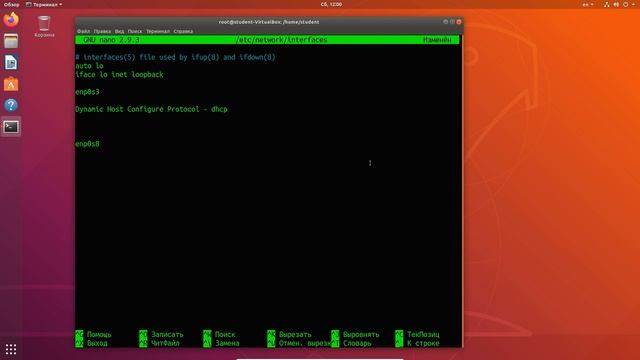Place cursor on 'iface lo inet loopback' line

pos(119,74)
